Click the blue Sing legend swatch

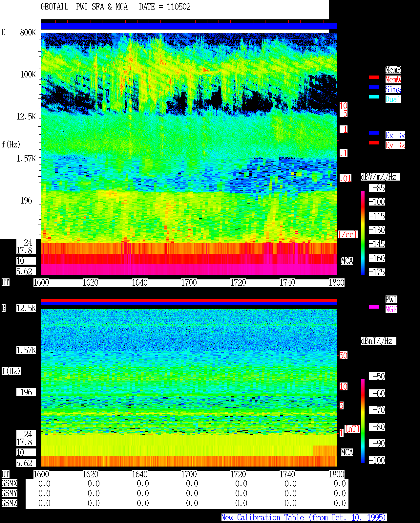374,87
